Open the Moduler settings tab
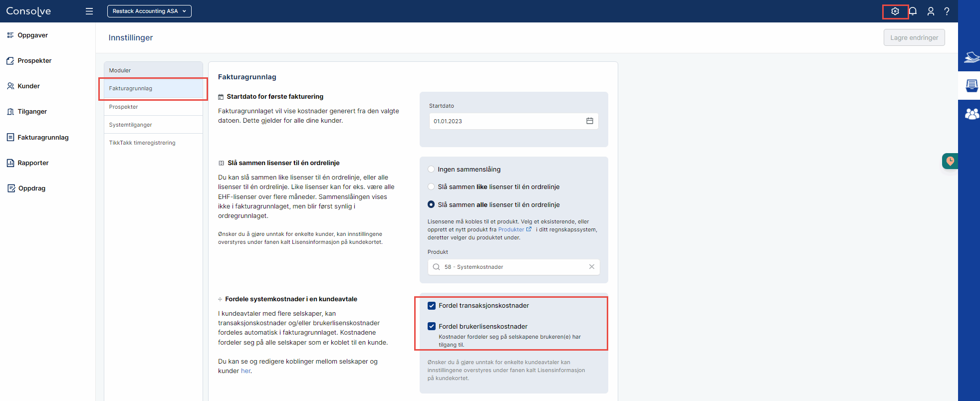 point(153,70)
